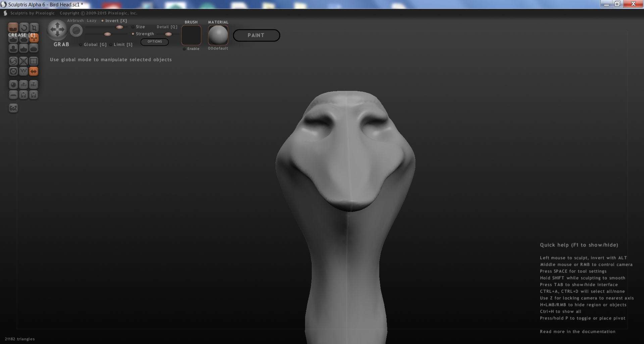Click the GoZ button

click(x=13, y=108)
